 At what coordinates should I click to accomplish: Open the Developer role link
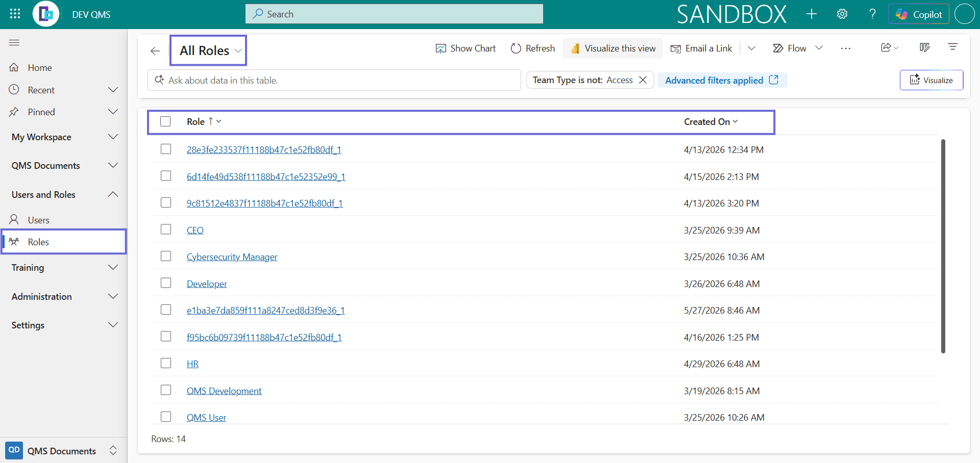(207, 284)
